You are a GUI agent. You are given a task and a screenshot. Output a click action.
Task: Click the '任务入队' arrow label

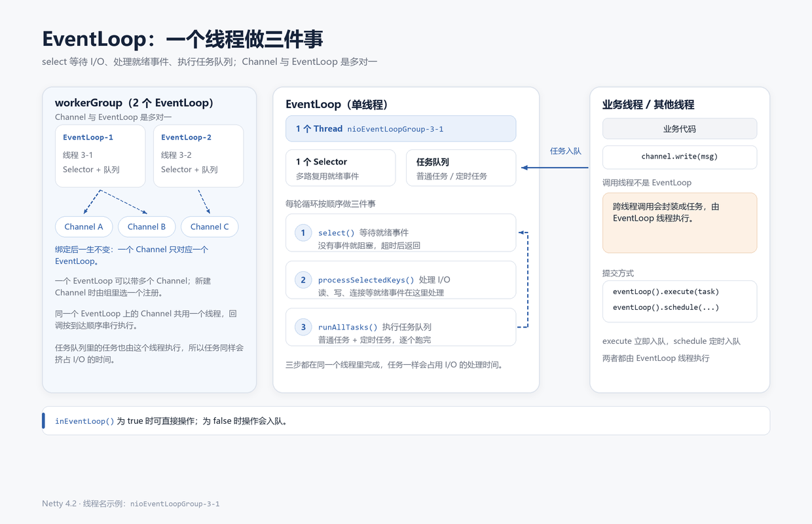click(565, 151)
